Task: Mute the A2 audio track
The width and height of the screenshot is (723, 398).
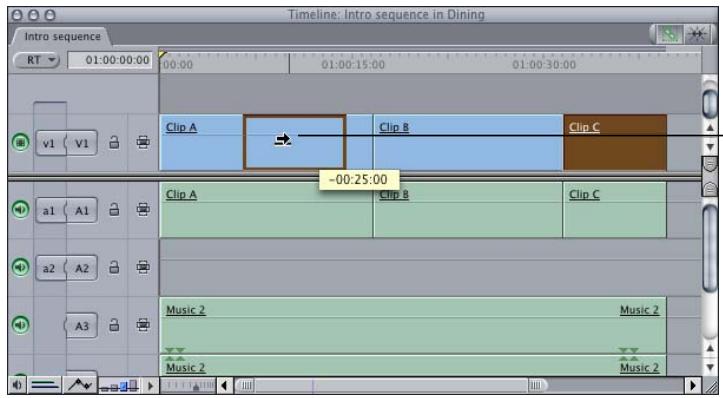Action: (20, 267)
